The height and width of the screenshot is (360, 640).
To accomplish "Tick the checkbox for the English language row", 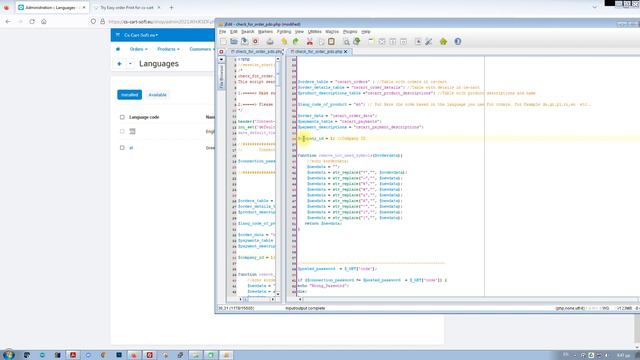I will click(x=122, y=131).
